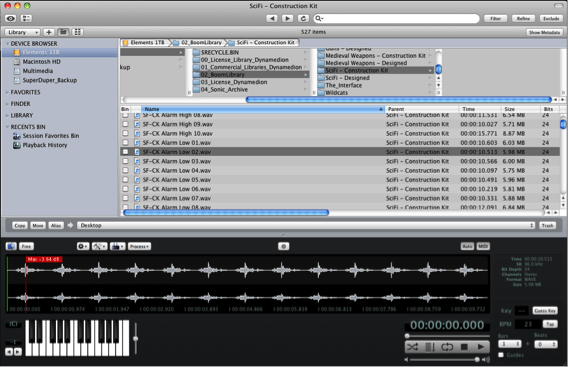
Task: Sort by the Size column header
Action: (x=520, y=109)
